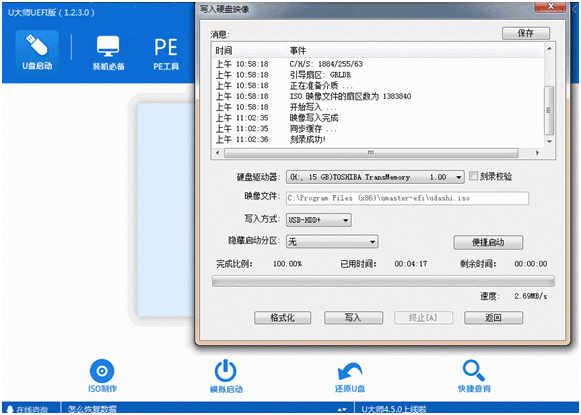Image resolution: width=581 pixels, height=415 pixels.
Task: Click the 100.00% completion value
Action: tap(288, 264)
